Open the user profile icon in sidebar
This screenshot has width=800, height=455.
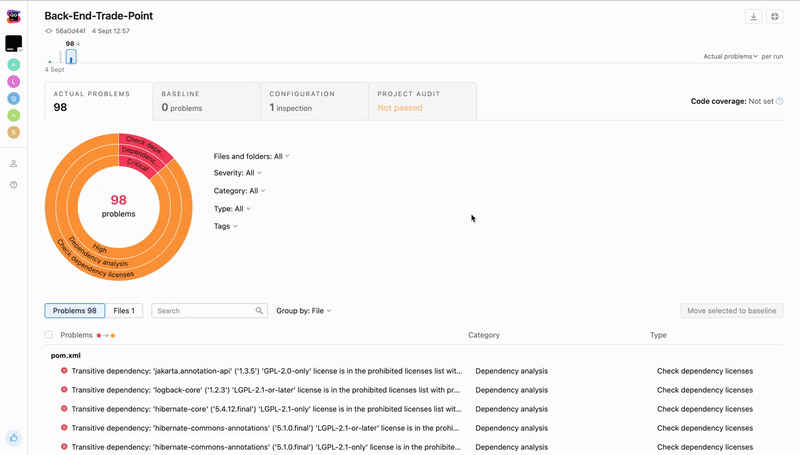click(x=14, y=164)
